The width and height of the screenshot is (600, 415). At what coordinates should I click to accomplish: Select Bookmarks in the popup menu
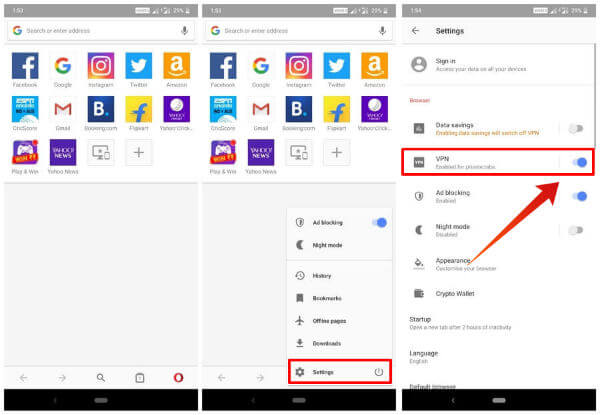coord(326,298)
